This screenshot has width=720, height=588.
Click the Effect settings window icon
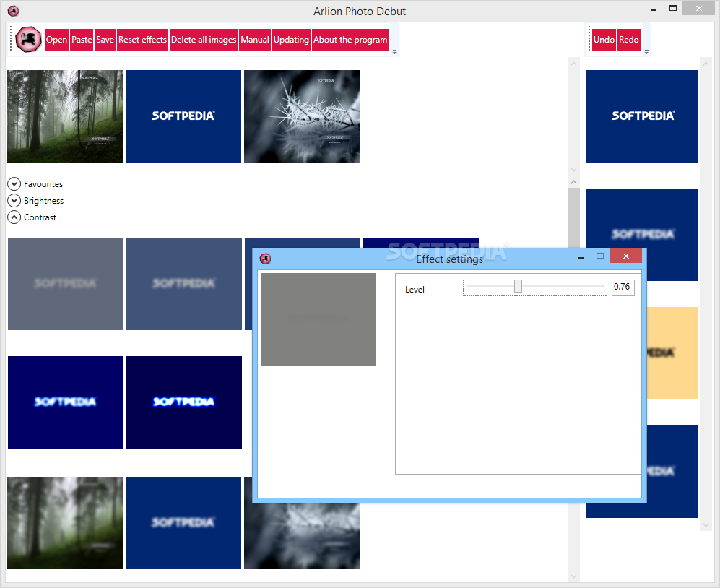coord(266,259)
